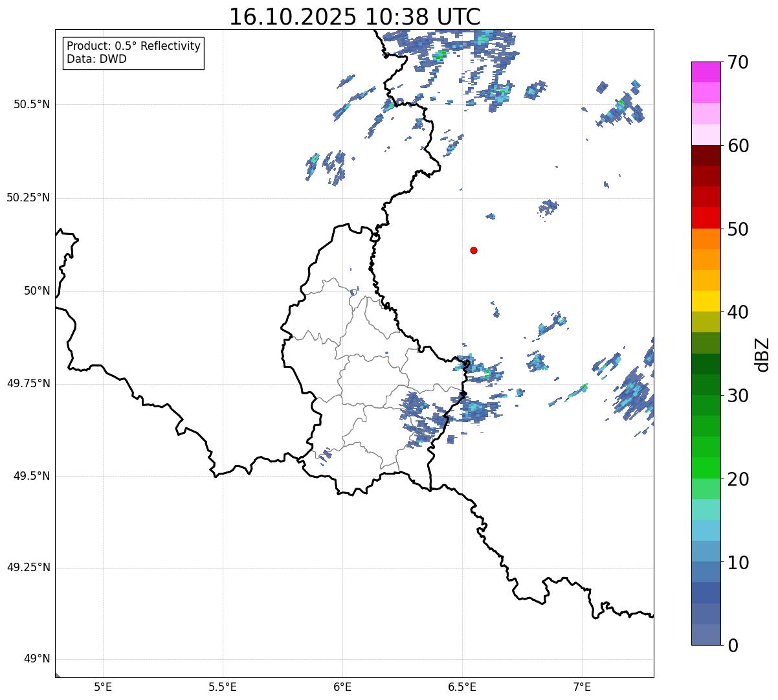This screenshot has width=778, height=700.
Task: Click the 50.25°N latitude label
Action: click(x=28, y=198)
